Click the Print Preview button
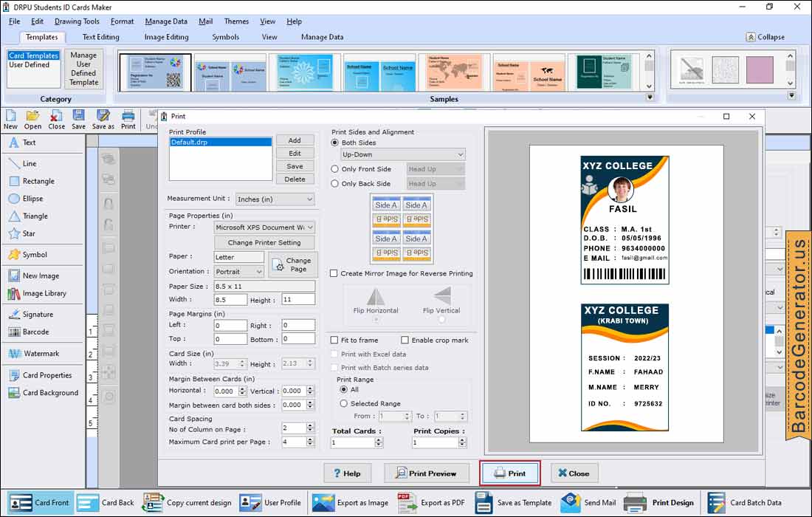Screen dimensions: 812x517 426,473
